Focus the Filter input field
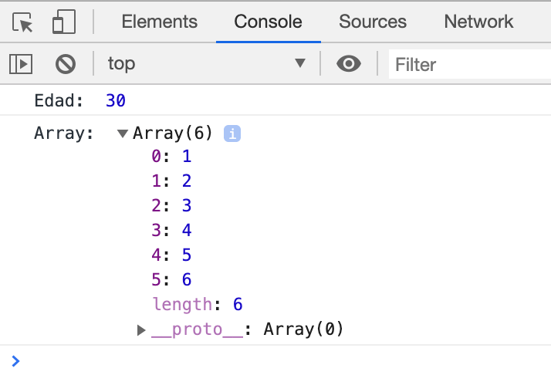Viewport: 551px width, 392px height. [470, 64]
